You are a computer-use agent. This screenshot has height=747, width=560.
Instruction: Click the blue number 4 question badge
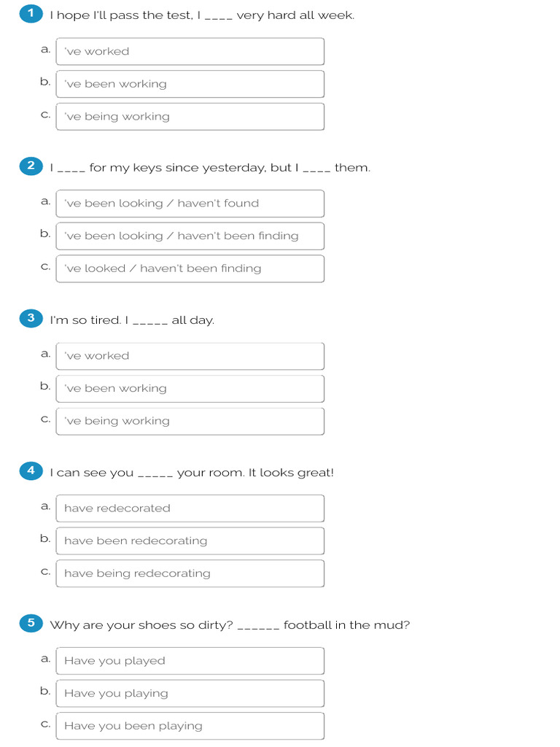[31, 471]
